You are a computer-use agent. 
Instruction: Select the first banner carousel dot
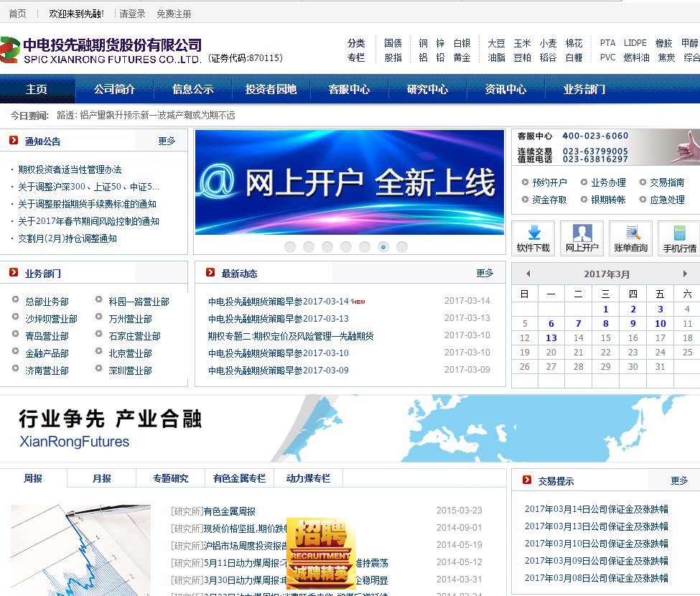[x=290, y=247]
